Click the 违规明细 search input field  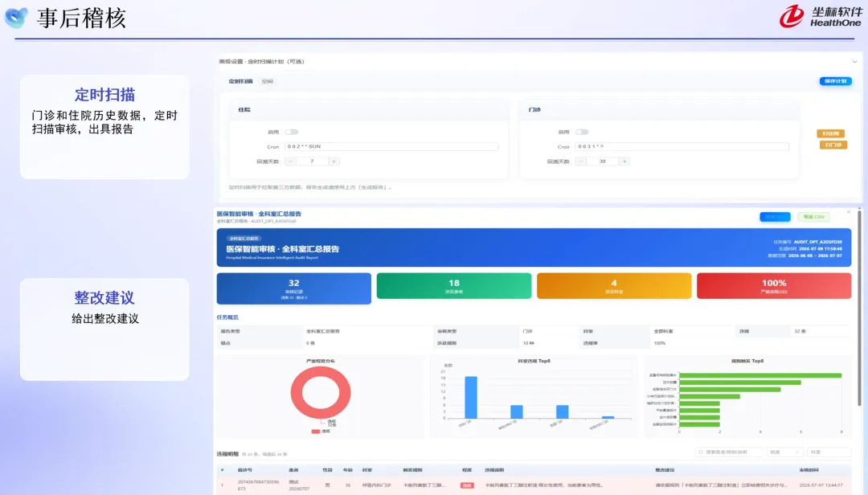click(x=728, y=452)
